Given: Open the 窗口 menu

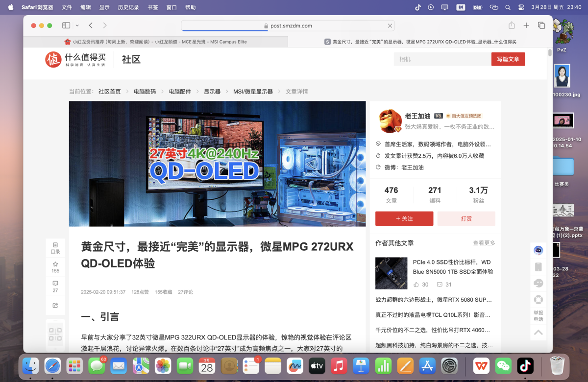Looking at the screenshot, I should [171, 7].
